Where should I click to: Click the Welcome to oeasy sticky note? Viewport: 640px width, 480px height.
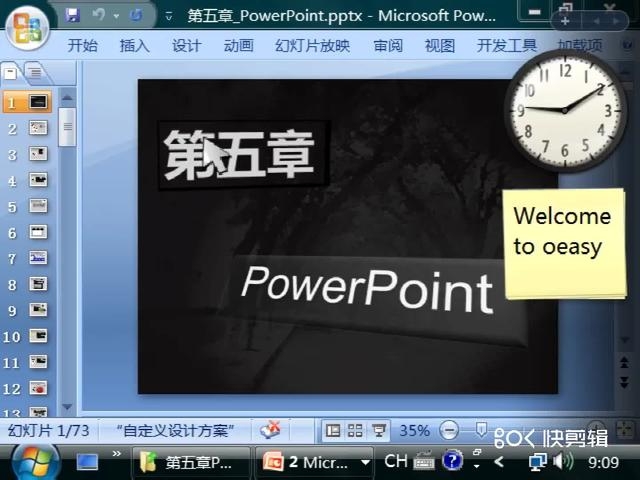[x=564, y=244]
